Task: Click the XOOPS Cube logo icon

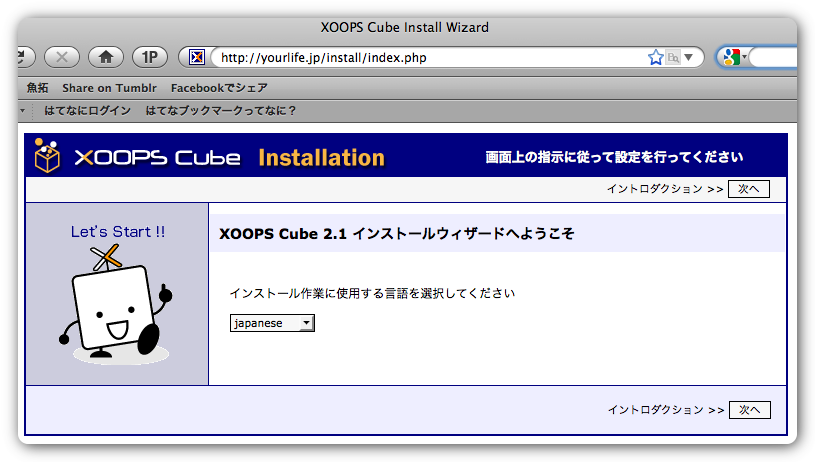Action: click(47, 155)
